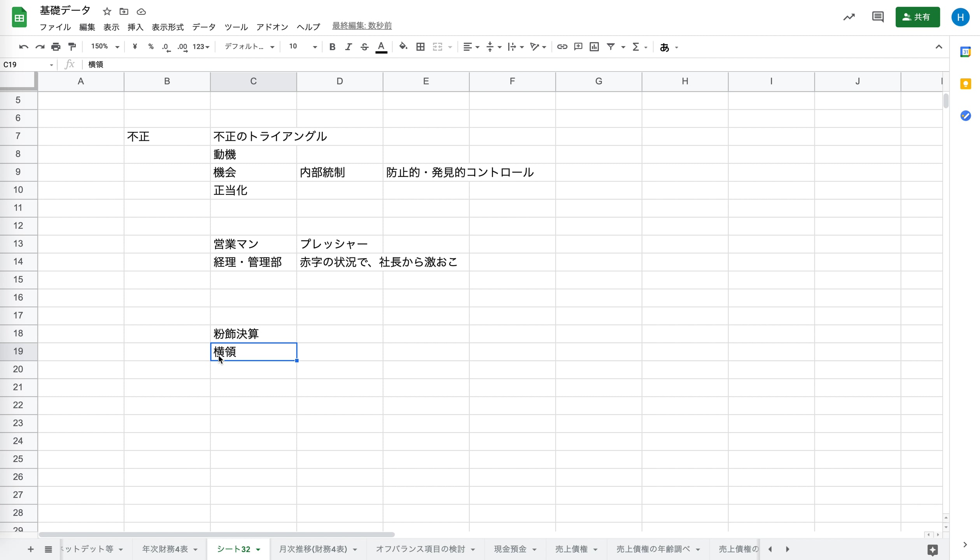Expand the 150% zoom dropdown
This screenshot has height=560, width=980.
[x=105, y=47]
